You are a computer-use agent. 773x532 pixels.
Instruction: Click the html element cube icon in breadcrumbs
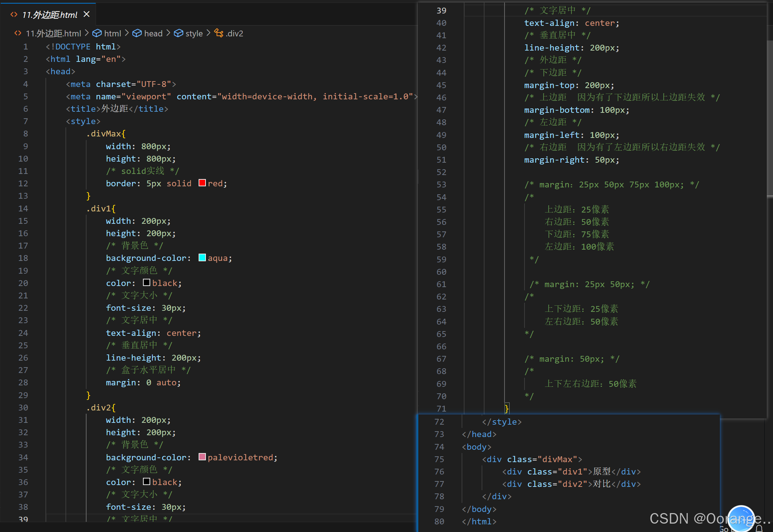pyautogui.click(x=97, y=33)
